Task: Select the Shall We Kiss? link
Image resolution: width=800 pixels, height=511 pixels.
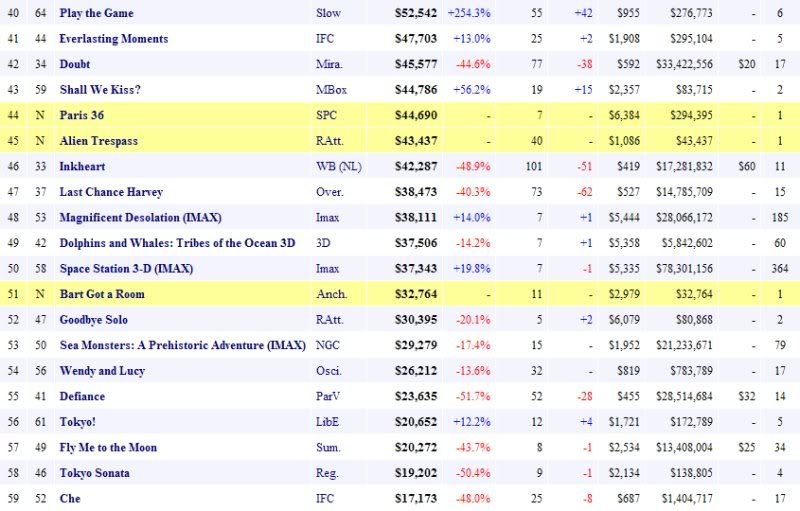Action: [100, 90]
